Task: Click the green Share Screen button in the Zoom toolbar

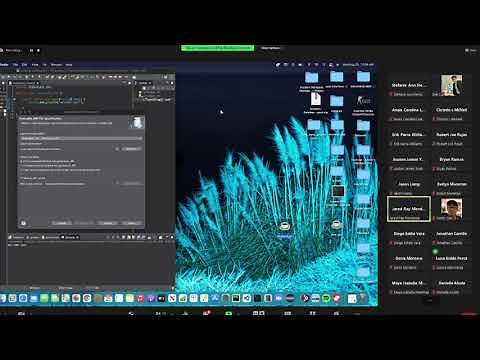Action: pyautogui.click(x=228, y=313)
